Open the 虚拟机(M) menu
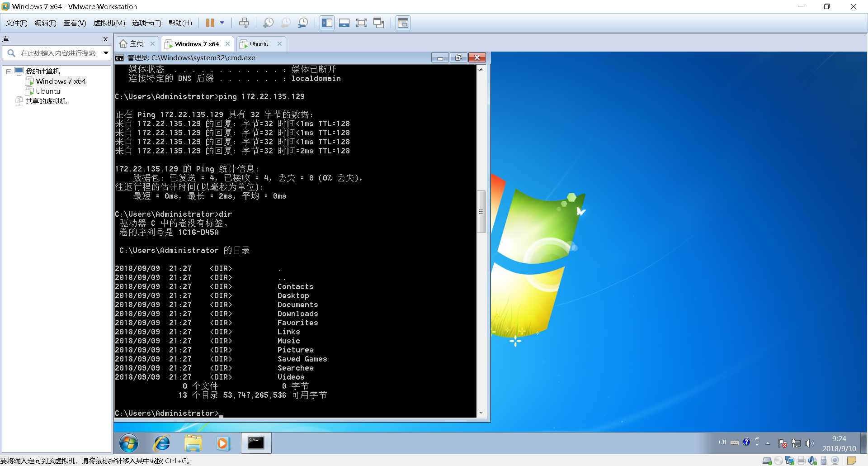 pos(109,23)
